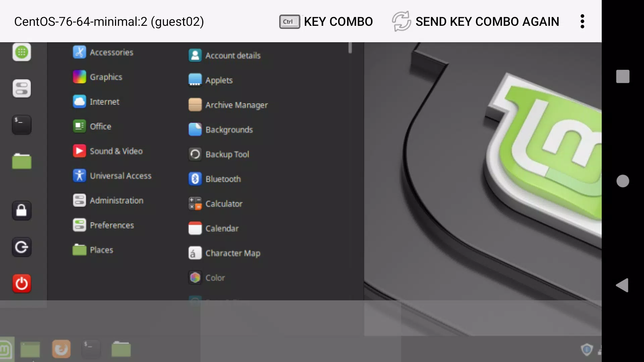Open Calculator from the application list

click(x=216, y=204)
